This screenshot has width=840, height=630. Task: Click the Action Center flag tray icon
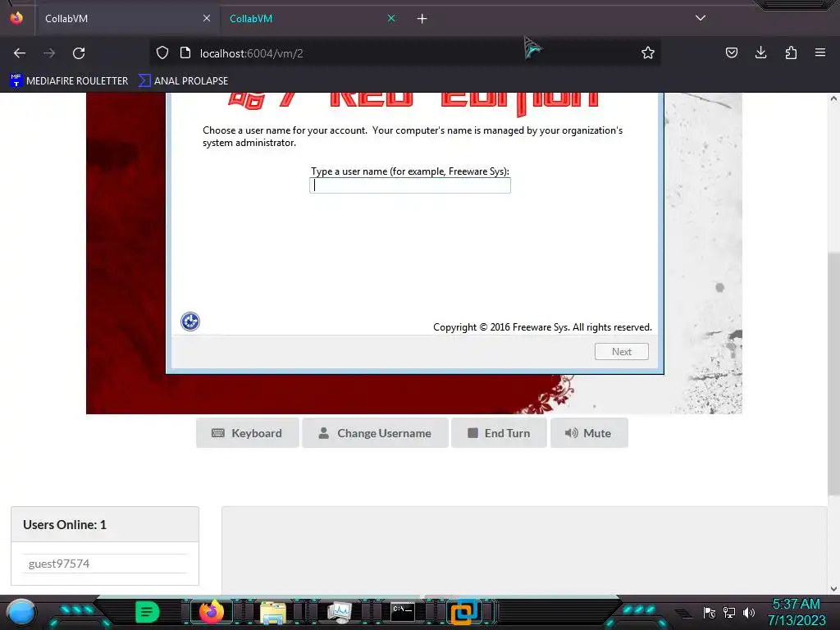pos(710,612)
